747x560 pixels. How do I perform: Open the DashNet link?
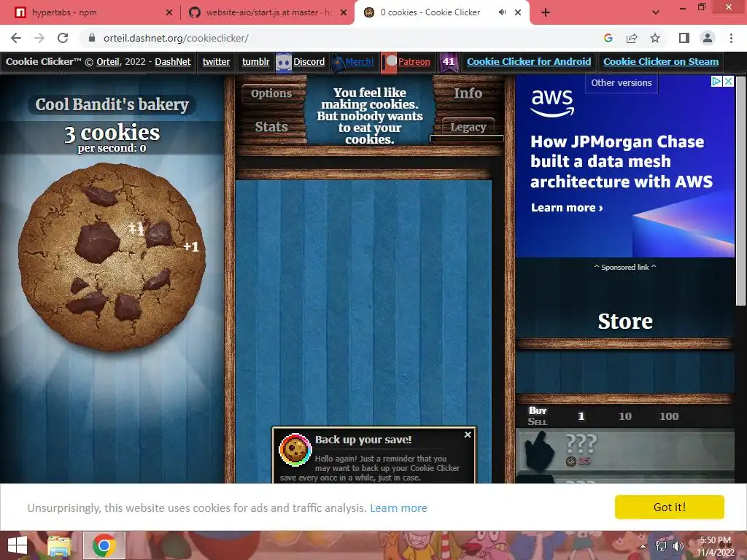pos(172,62)
